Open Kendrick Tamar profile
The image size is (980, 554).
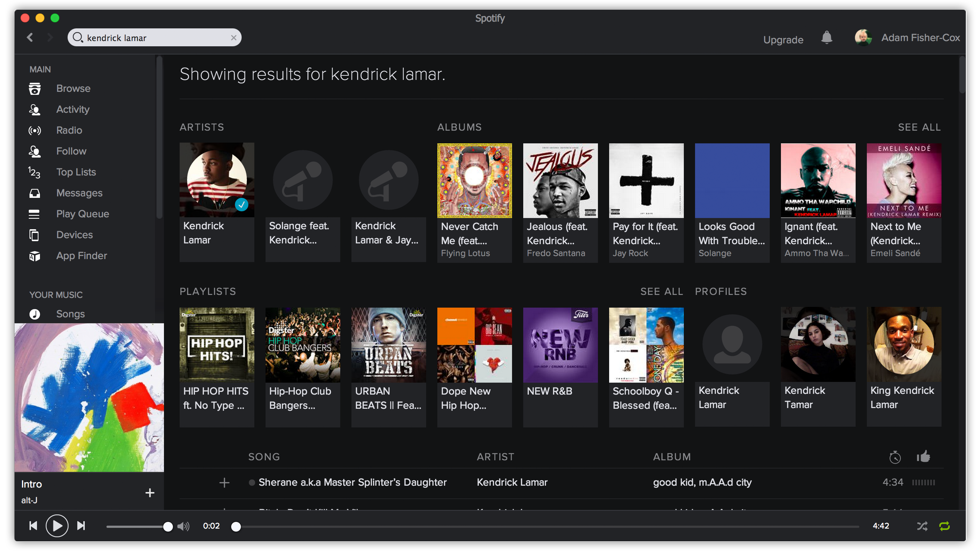[818, 367]
